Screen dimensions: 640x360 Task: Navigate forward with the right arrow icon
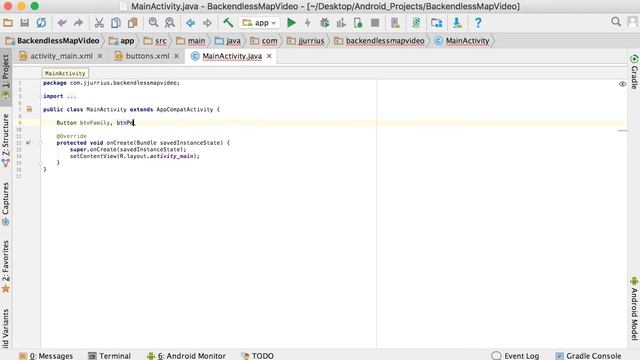[x=207, y=23]
